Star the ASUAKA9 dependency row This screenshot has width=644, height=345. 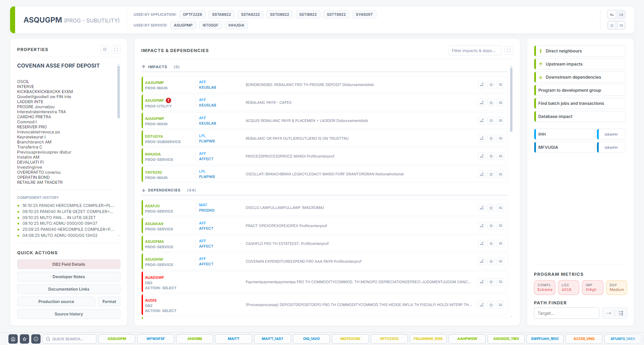click(491, 226)
